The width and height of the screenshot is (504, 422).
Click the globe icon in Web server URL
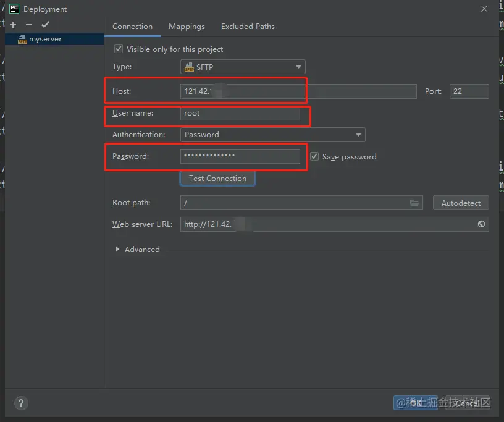[x=482, y=224]
